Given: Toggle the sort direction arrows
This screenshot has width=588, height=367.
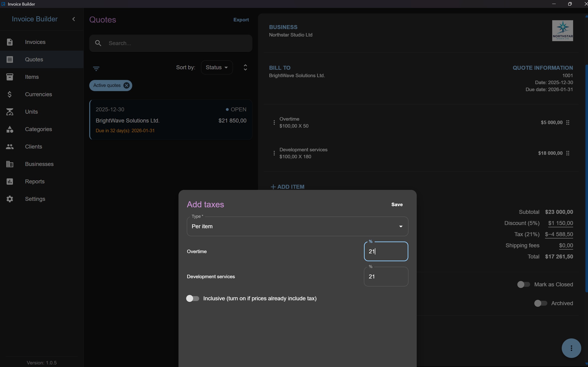Looking at the screenshot, I should click(x=245, y=67).
